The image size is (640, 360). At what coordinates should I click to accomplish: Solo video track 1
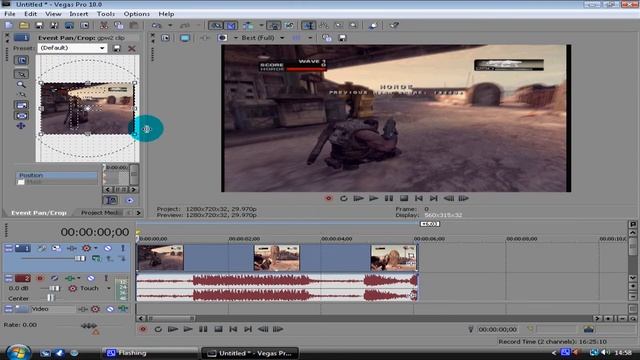[122, 248]
